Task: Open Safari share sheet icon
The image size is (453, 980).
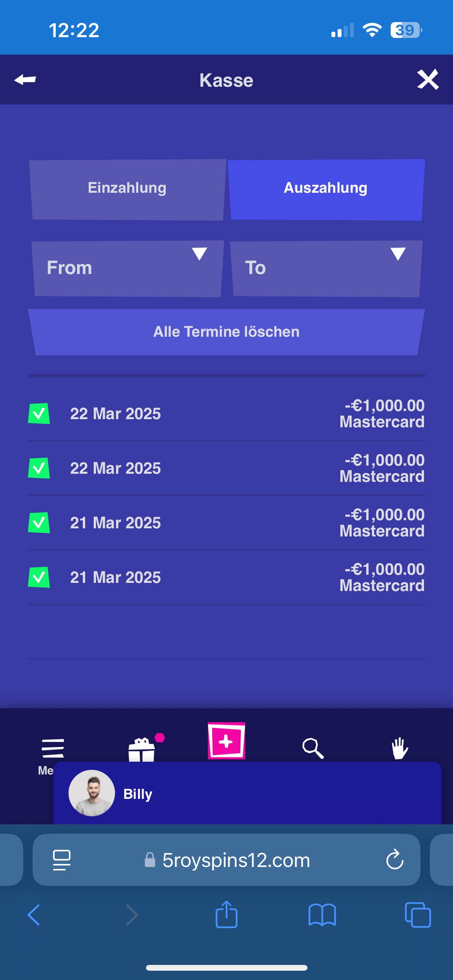Action: tap(226, 915)
